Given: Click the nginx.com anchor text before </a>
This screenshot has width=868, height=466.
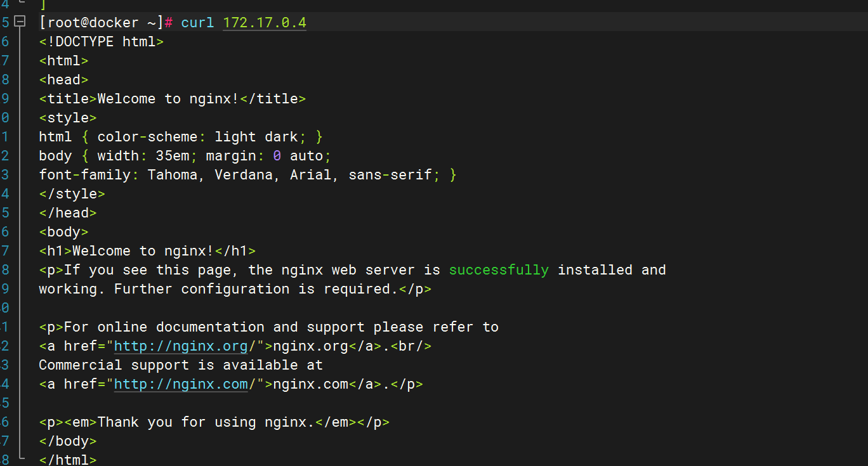Looking at the screenshot, I should pos(310,384).
